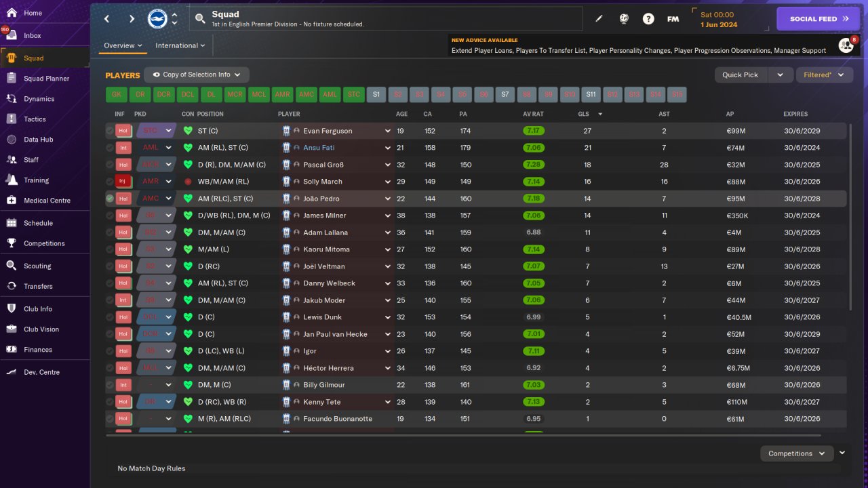Viewport: 868px width, 488px height.
Task: Go forward with the right arrow
Action: pos(132,19)
